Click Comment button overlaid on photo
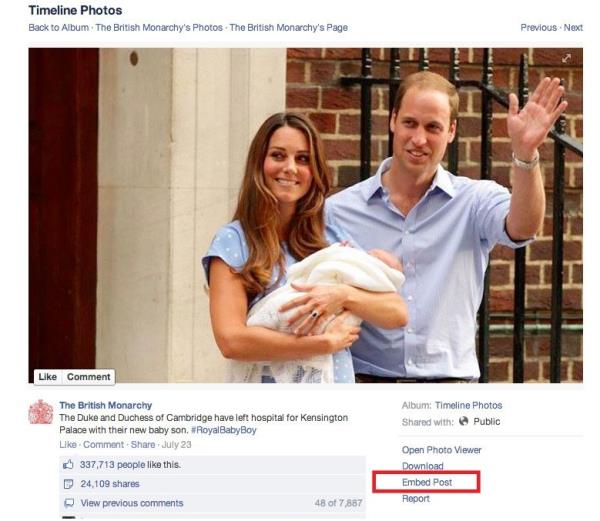600x521 pixels. click(88, 377)
